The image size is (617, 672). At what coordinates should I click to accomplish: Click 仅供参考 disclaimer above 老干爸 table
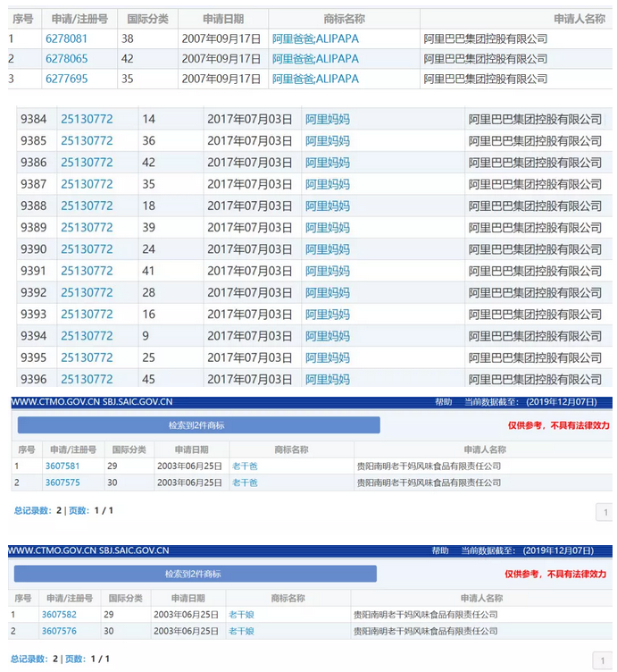pos(559,425)
